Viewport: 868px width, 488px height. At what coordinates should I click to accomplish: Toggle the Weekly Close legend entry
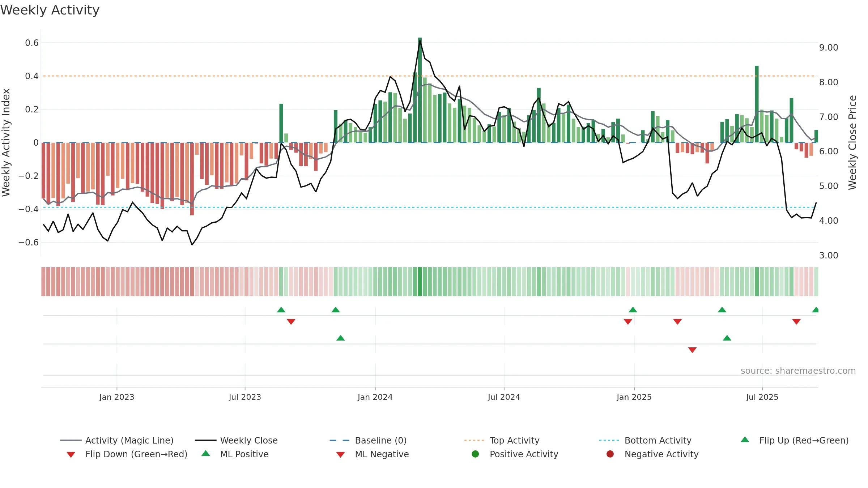[x=236, y=440]
